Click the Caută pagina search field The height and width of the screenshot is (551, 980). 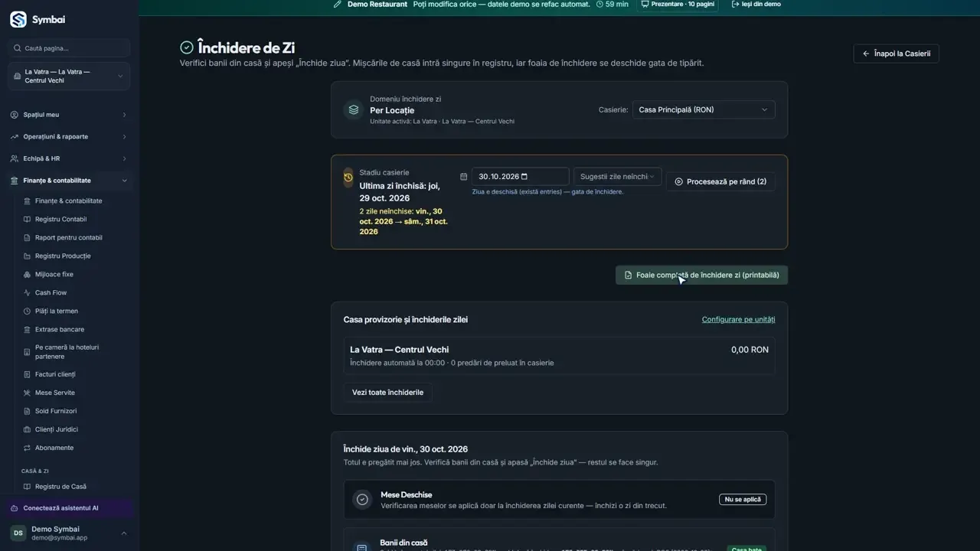point(69,48)
